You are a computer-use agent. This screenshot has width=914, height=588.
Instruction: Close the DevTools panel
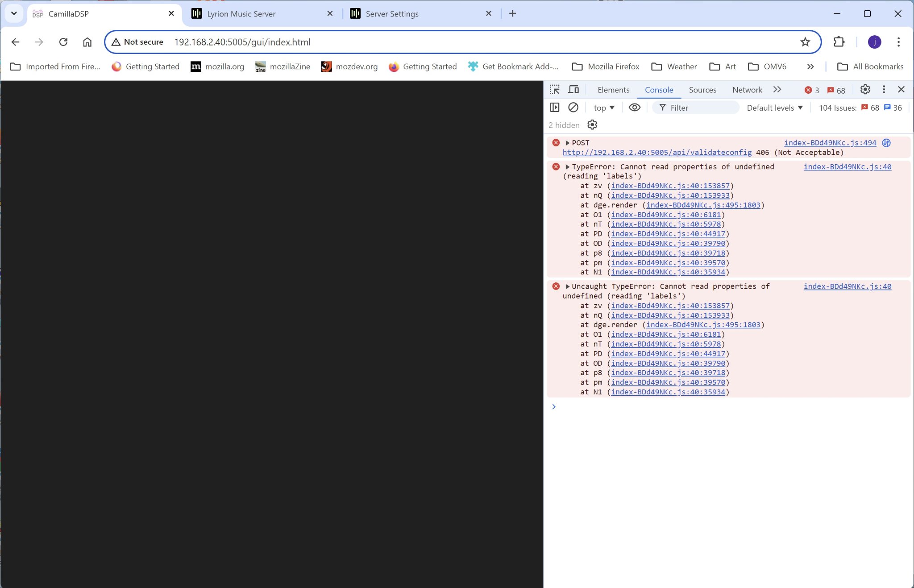pyautogui.click(x=901, y=90)
